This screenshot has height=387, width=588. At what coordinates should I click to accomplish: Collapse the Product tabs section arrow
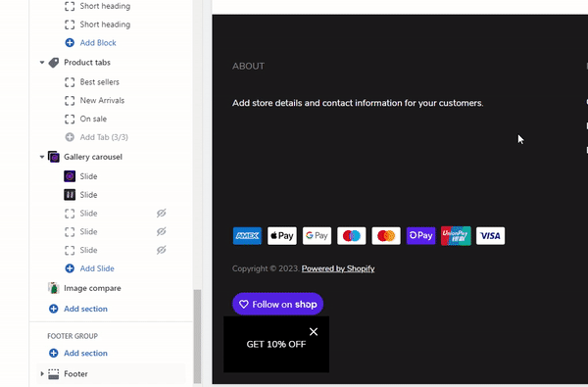point(42,63)
